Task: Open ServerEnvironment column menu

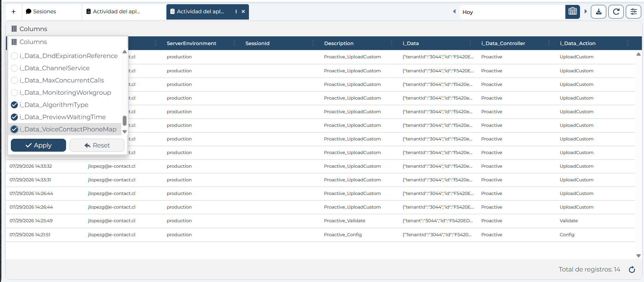Action: 234,43
